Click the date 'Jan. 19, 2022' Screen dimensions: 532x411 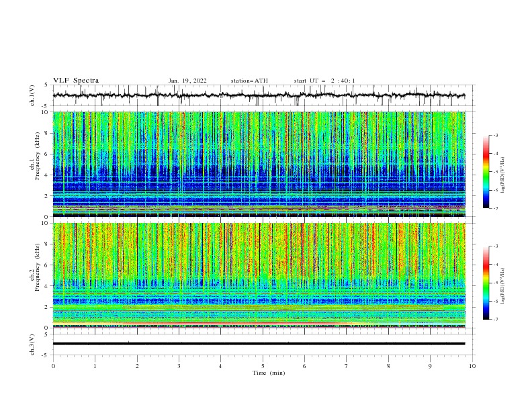coord(187,81)
